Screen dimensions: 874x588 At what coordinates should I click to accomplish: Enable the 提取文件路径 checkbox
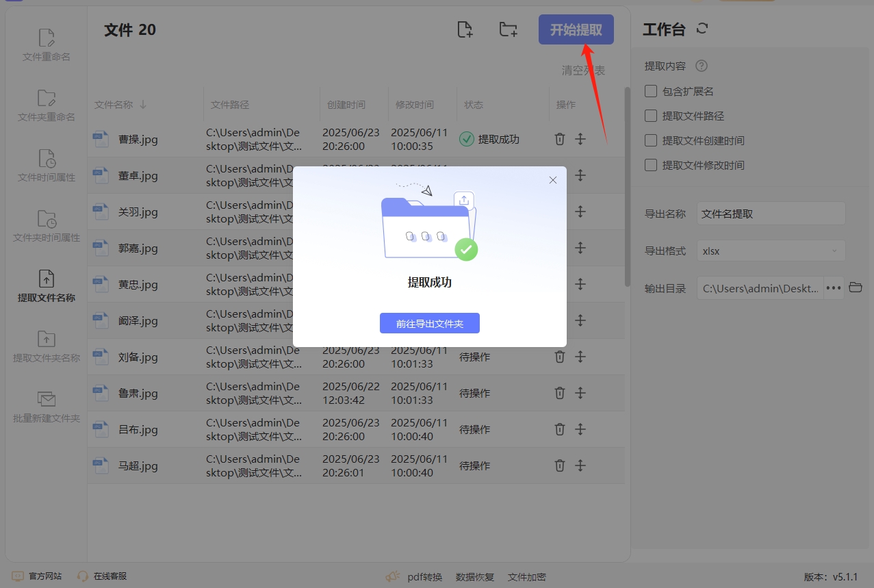click(x=651, y=116)
